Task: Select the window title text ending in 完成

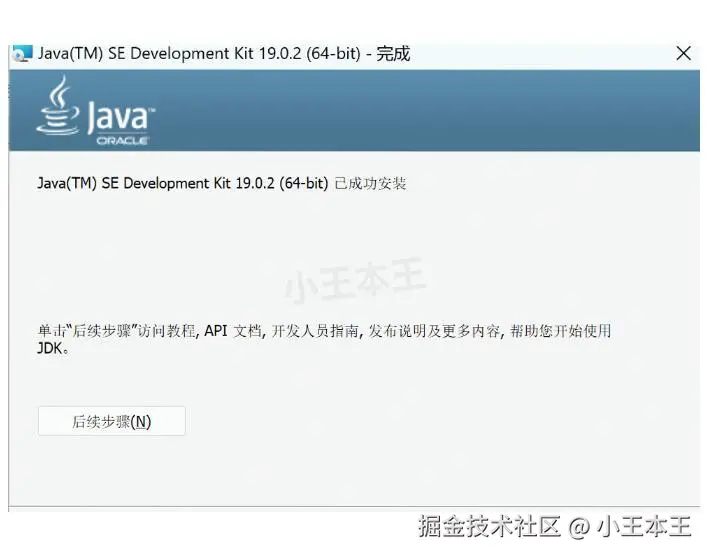Action: (x=224, y=54)
